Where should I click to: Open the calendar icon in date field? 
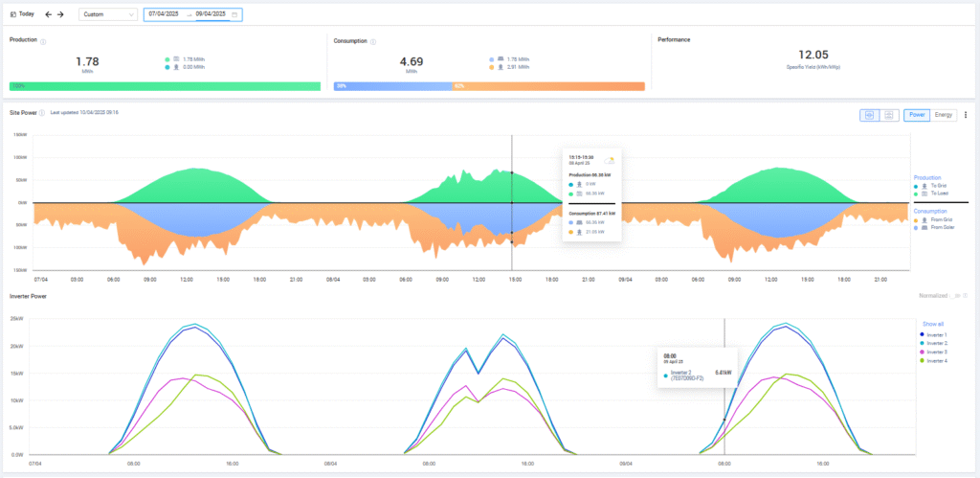click(x=234, y=14)
